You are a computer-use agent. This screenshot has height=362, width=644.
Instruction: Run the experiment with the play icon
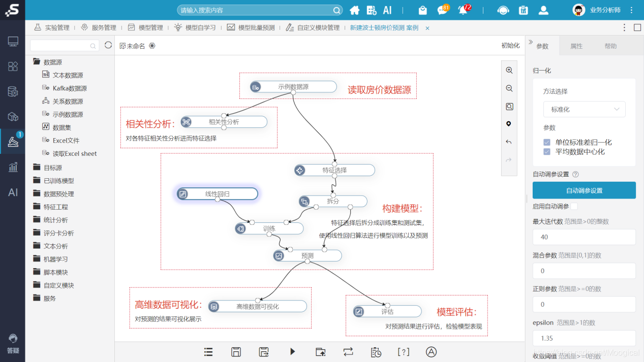292,351
